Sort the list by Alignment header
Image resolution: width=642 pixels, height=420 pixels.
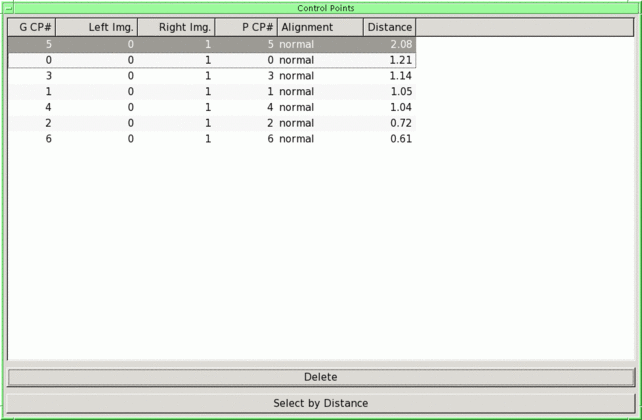[319, 27]
